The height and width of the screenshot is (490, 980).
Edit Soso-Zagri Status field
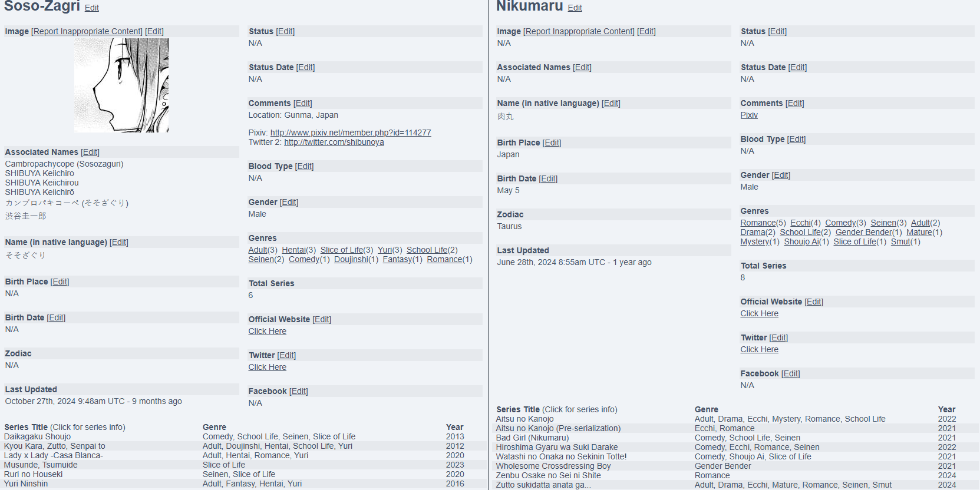coord(285,31)
